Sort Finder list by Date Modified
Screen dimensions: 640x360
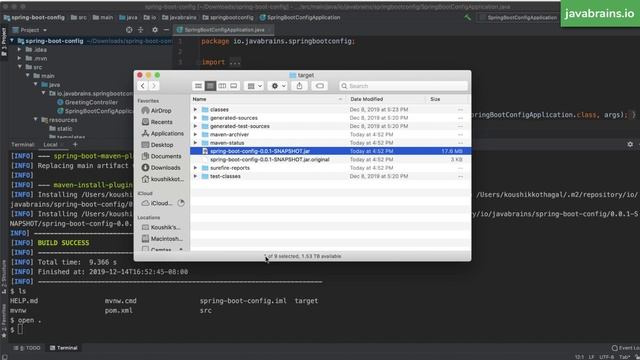386,99
